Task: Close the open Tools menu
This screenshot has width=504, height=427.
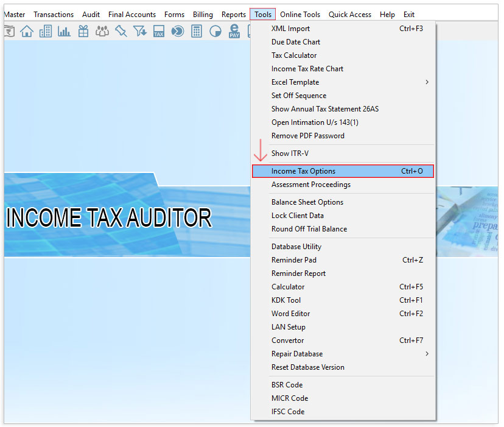Action: click(263, 15)
